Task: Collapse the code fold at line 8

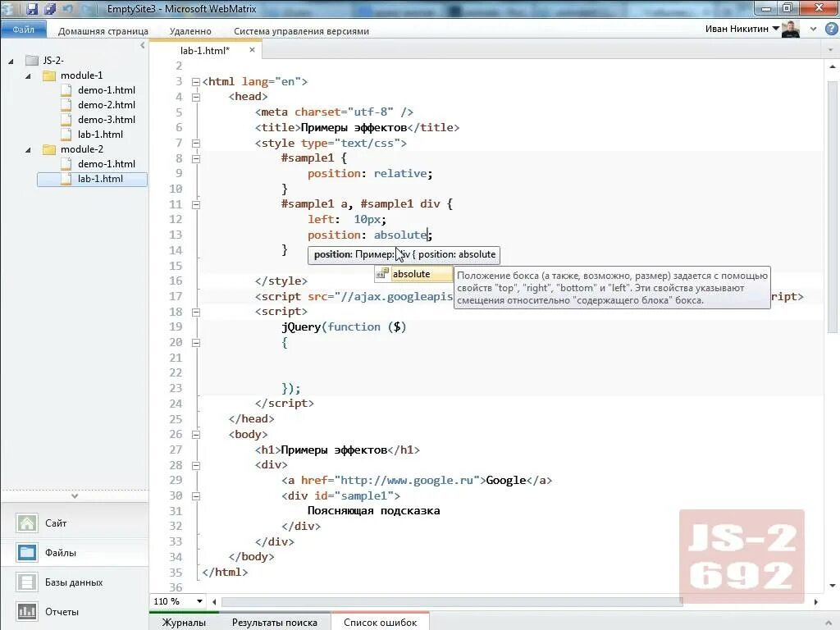Action: pos(195,157)
